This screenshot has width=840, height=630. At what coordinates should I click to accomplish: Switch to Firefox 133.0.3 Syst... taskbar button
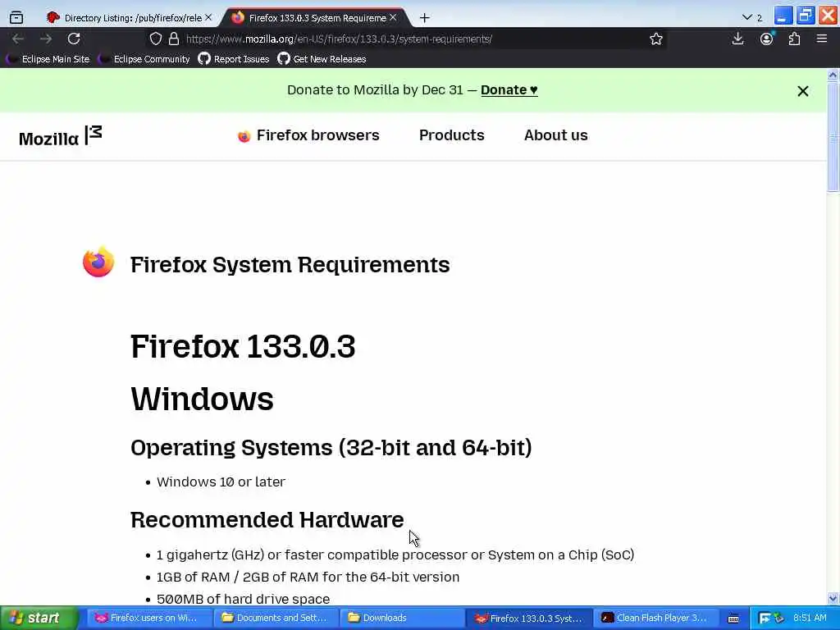(529, 619)
